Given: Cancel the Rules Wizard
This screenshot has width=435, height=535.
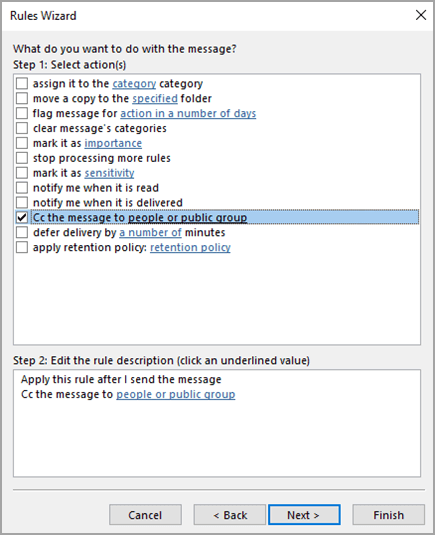Looking at the screenshot, I should 145,515.
